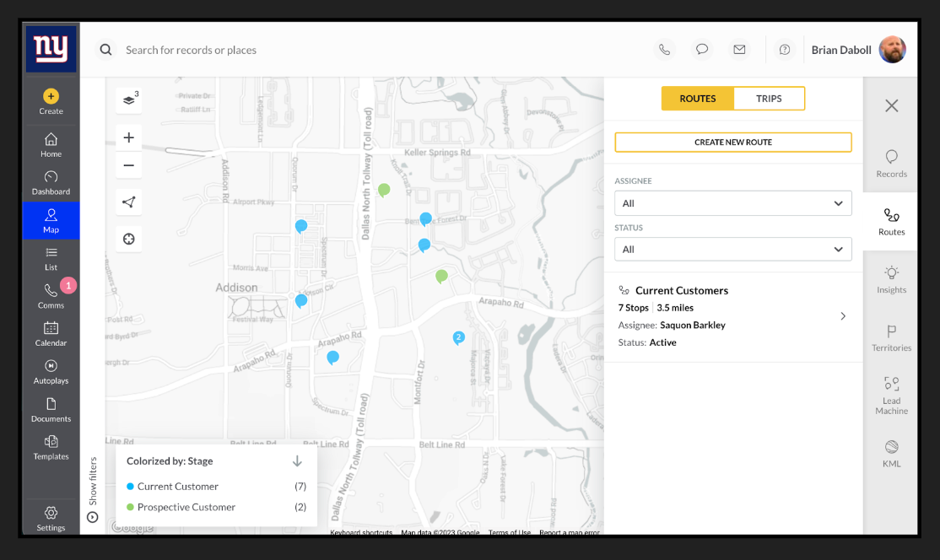This screenshot has height=560, width=940.
Task: Click the Show filters expander
Action: click(x=92, y=490)
